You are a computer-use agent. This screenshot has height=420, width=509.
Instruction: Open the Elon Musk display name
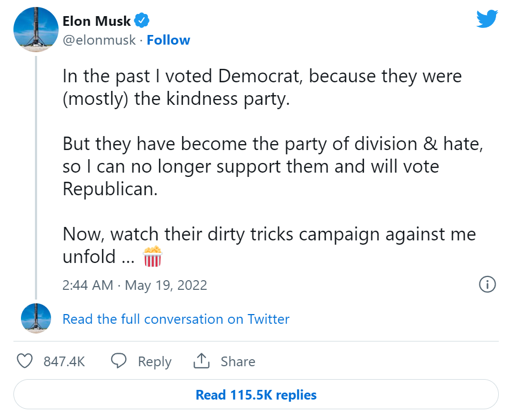coord(97,21)
